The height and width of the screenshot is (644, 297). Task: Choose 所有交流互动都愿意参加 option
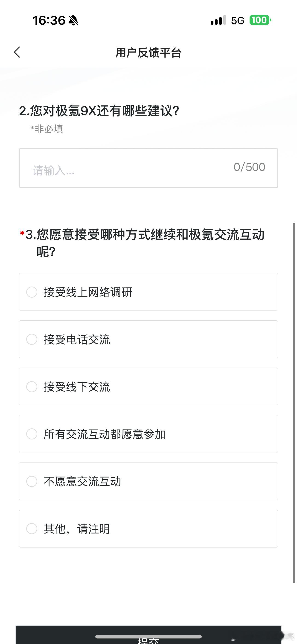148,434
